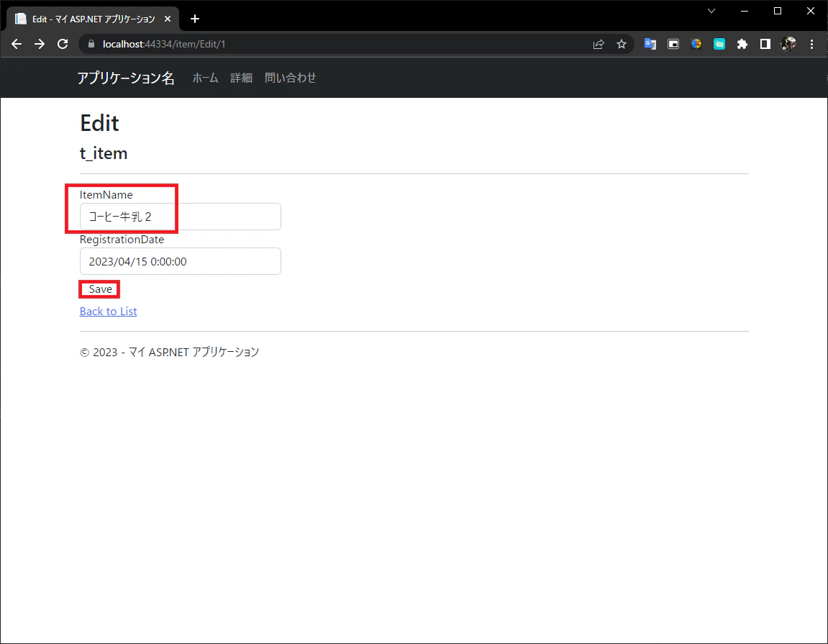Image resolution: width=828 pixels, height=644 pixels.
Task: Save the edited item
Action: [x=100, y=289]
